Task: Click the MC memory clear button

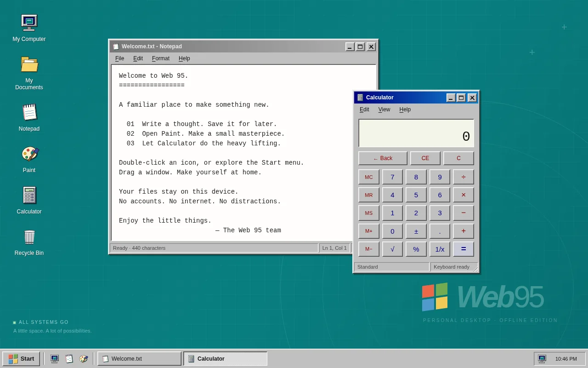Action: [x=369, y=177]
